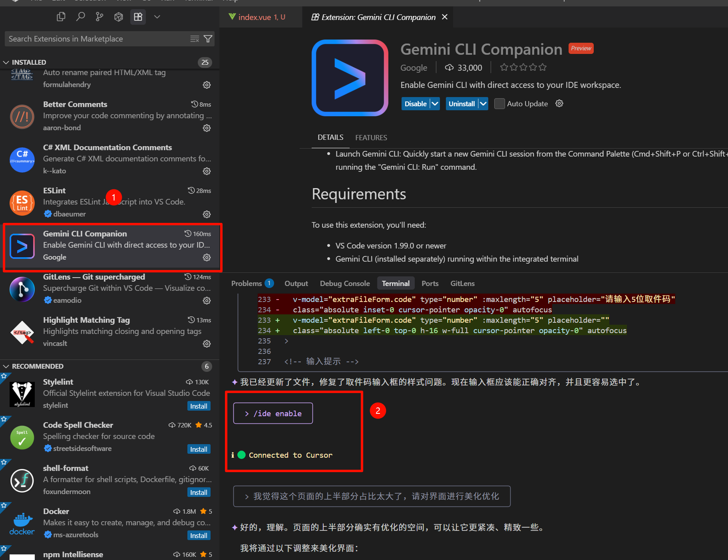Screen dimensions: 728x560
Task: Select the Gemini CLI Companion list icon
Action: pos(22,246)
